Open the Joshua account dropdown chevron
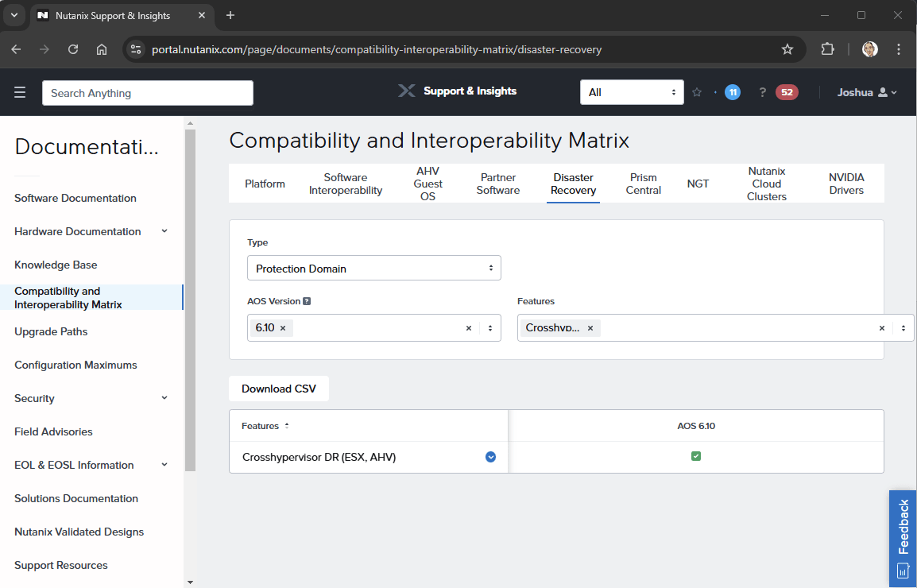 pyautogui.click(x=894, y=92)
